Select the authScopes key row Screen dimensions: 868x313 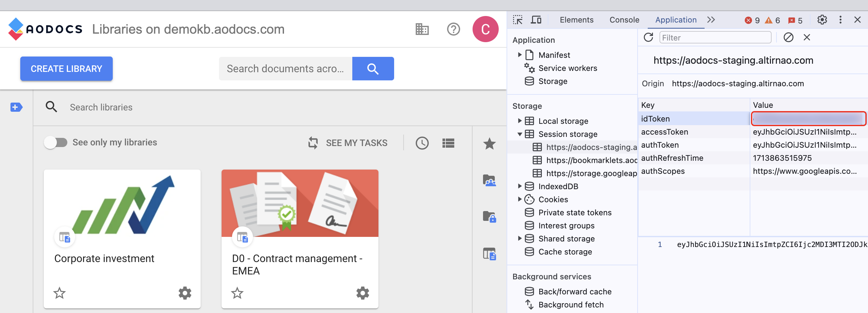(753, 171)
